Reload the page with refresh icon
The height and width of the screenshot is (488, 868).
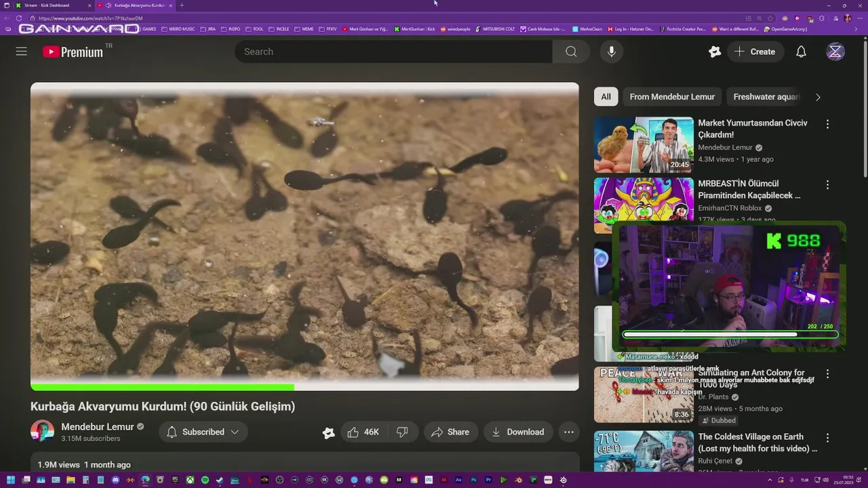[19, 18]
